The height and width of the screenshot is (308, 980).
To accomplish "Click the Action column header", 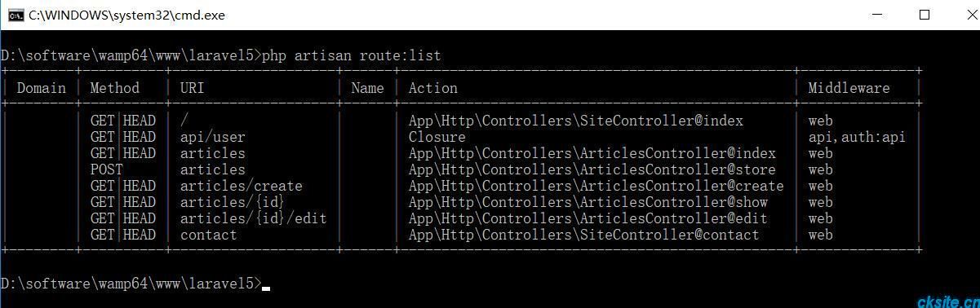I will [433, 88].
